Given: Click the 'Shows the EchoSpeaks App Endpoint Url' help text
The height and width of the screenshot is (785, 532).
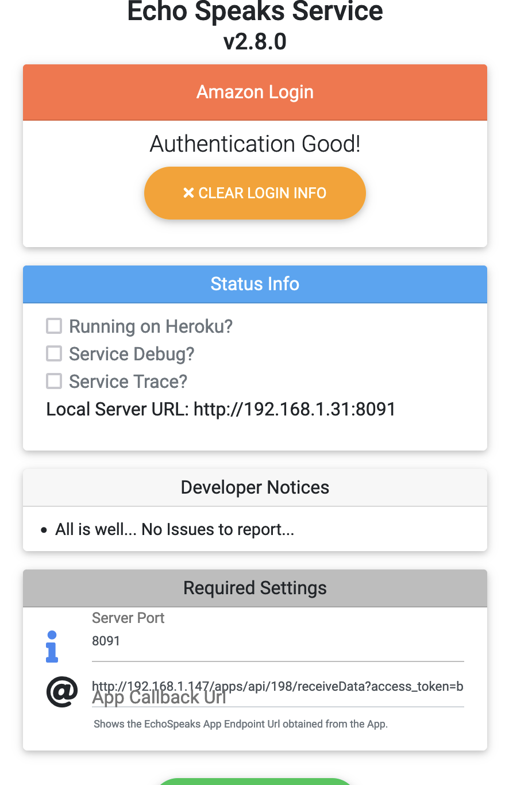Looking at the screenshot, I should point(241,724).
